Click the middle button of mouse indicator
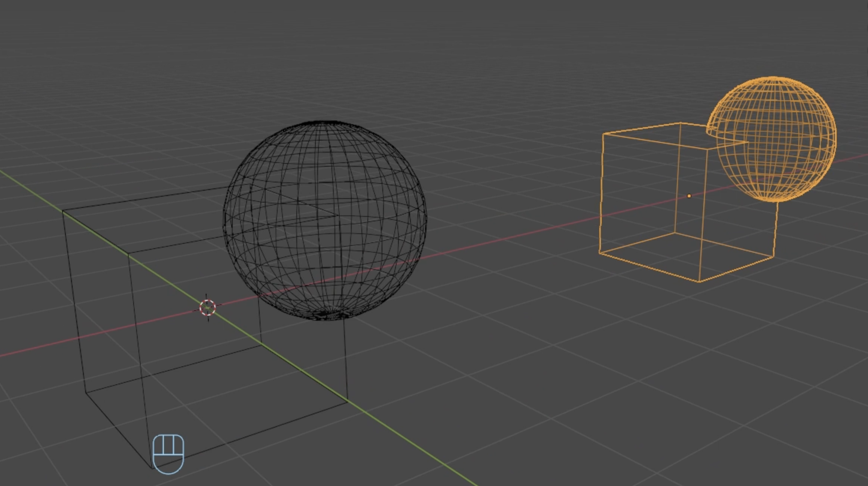The width and height of the screenshot is (868, 486). (x=169, y=444)
